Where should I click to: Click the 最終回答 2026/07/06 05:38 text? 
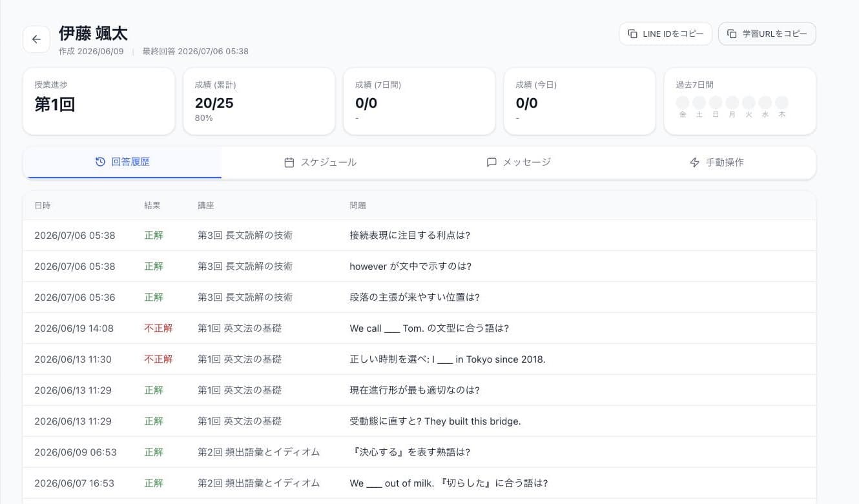point(196,52)
